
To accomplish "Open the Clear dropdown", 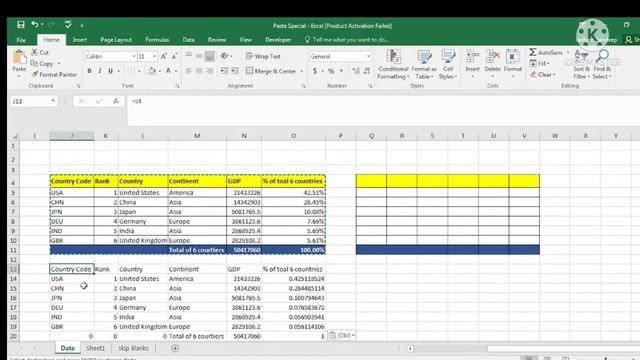I will coord(542,74).
